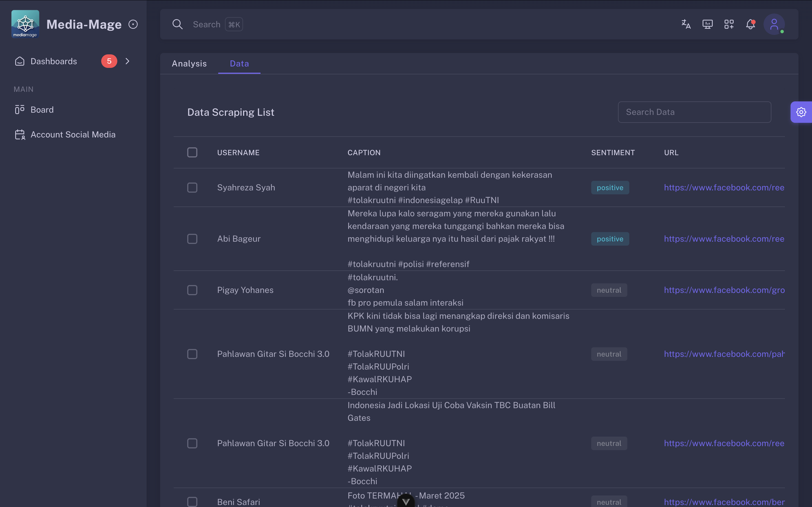
Task: Select the Syahreza Syah row checkbox
Action: pyautogui.click(x=192, y=187)
